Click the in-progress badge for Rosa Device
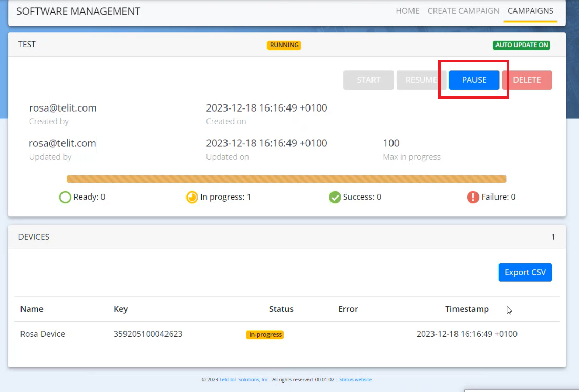 coord(265,335)
